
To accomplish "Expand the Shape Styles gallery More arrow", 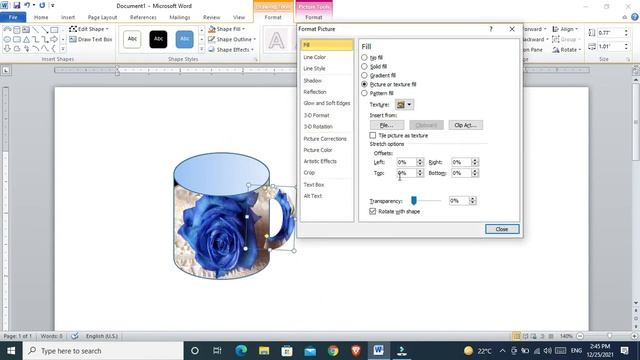I will [201, 49].
